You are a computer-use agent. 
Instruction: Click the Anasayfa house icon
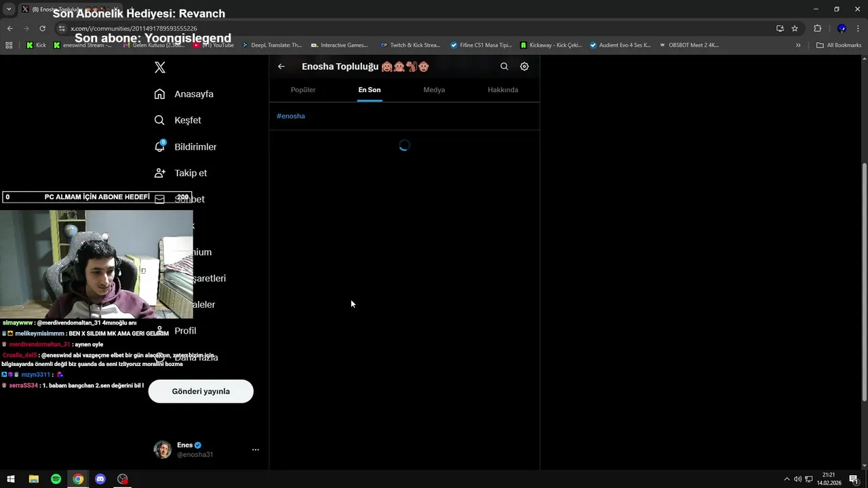click(x=159, y=94)
